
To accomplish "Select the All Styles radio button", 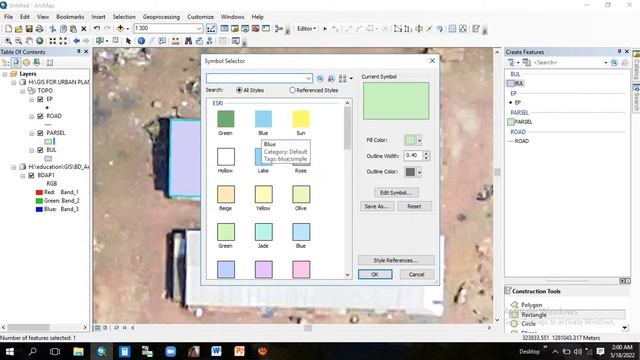I will pos(239,90).
